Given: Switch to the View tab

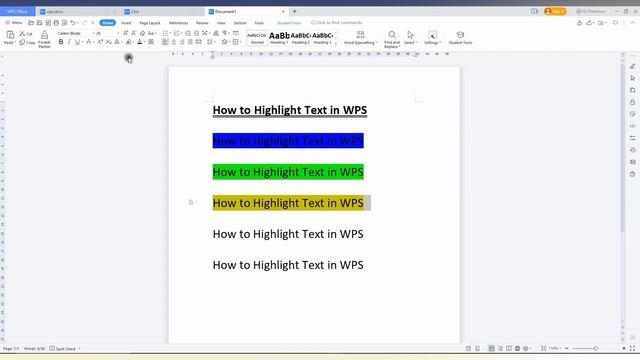Looking at the screenshot, I should [x=221, y=23].
